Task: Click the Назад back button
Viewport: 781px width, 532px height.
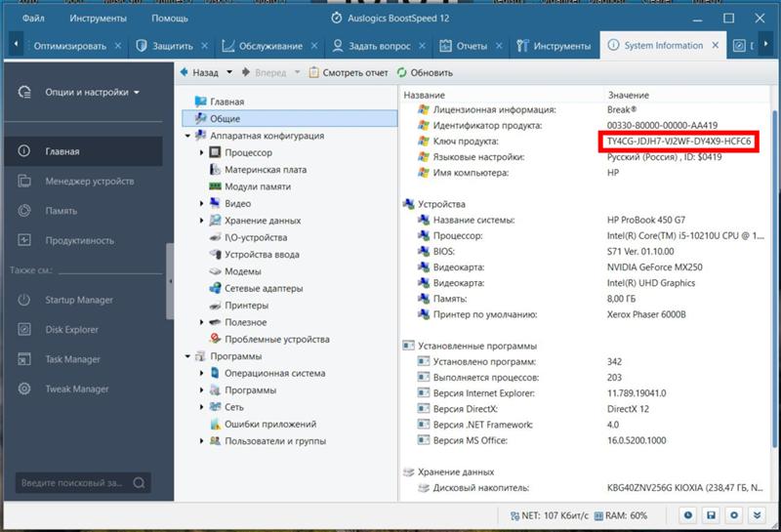Action: [199, 73]
